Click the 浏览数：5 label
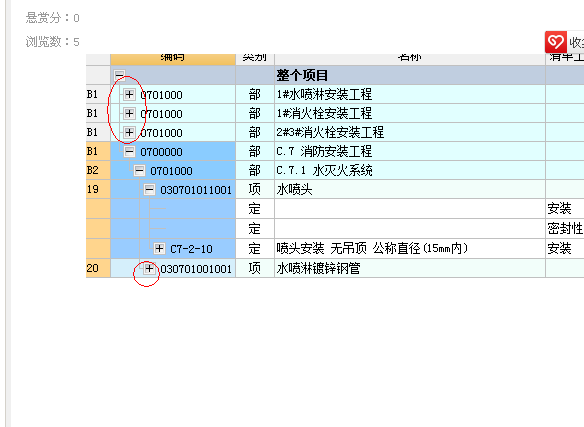584x427 pixels. click(53, 42)
